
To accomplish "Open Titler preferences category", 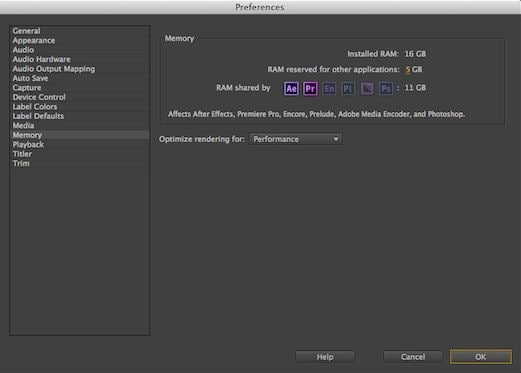I will click(x=79, y=154).
